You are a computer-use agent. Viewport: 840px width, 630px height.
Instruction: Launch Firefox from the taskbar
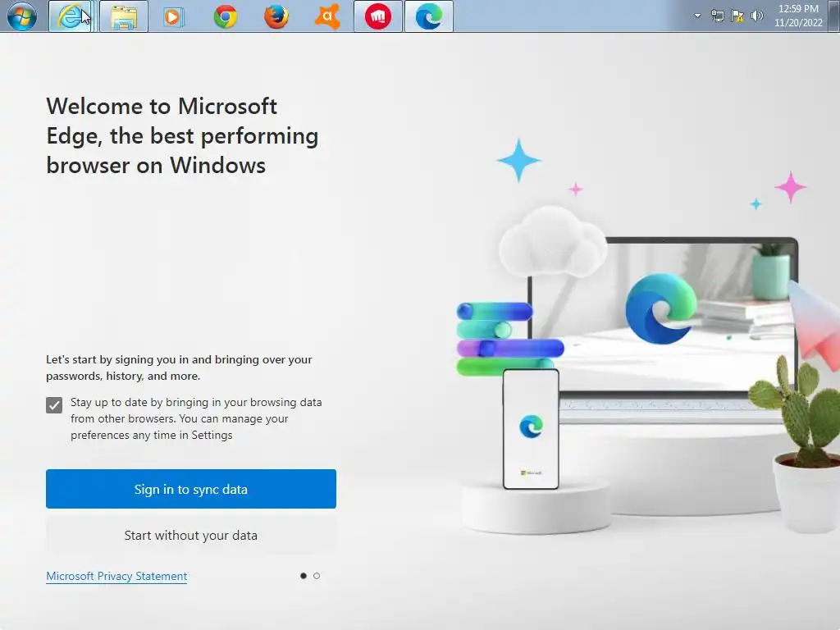276,16
